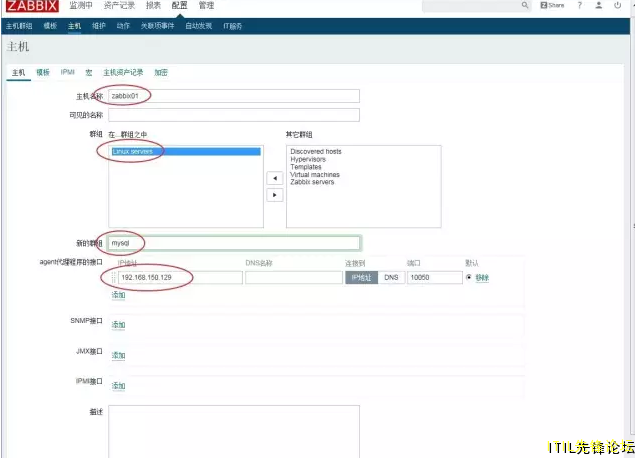
Task: Switch connection to DNS
Action: [391, 277]
